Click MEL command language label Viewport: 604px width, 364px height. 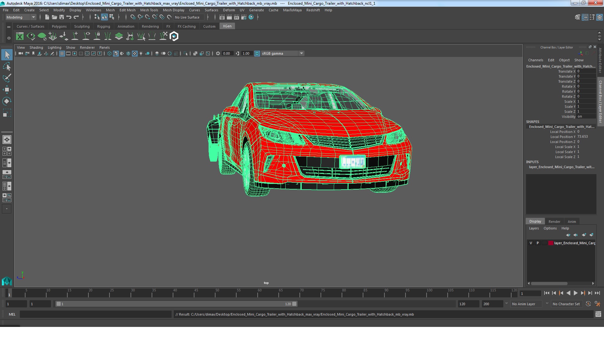12,314
